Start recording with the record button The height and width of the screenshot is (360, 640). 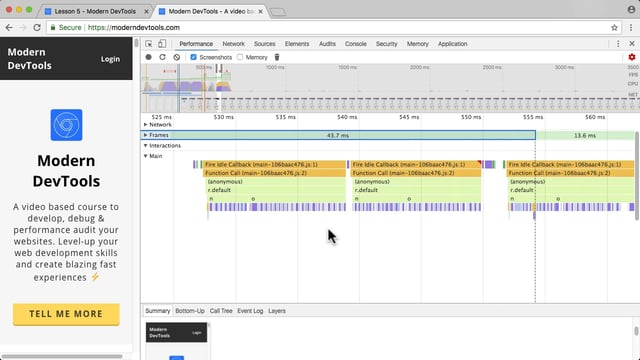point(149,57)
